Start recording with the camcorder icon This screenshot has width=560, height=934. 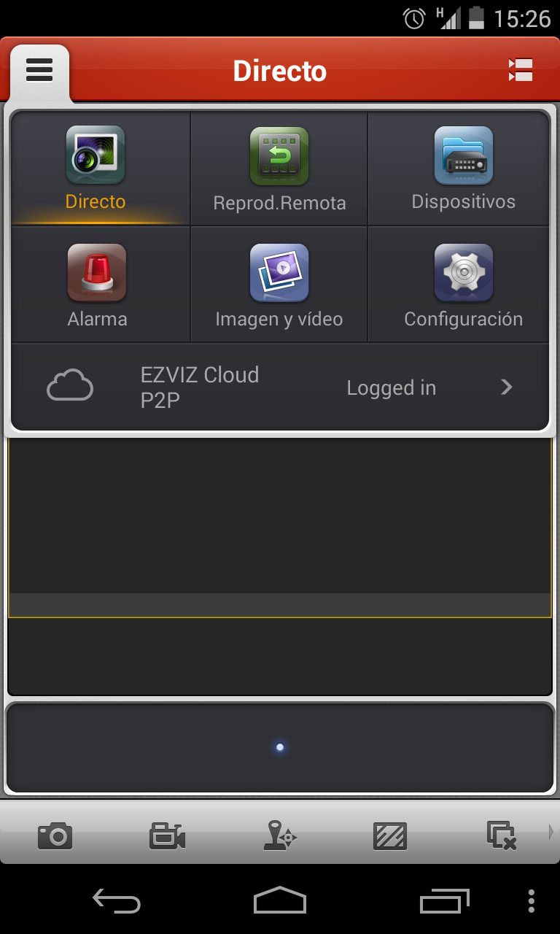(x=167, y=835)
